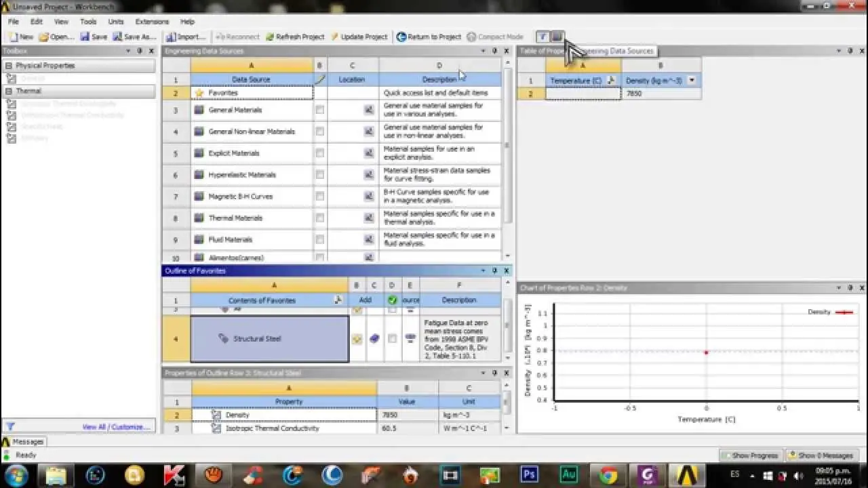Check the edit box for General Materials

(x=319, y=110)
